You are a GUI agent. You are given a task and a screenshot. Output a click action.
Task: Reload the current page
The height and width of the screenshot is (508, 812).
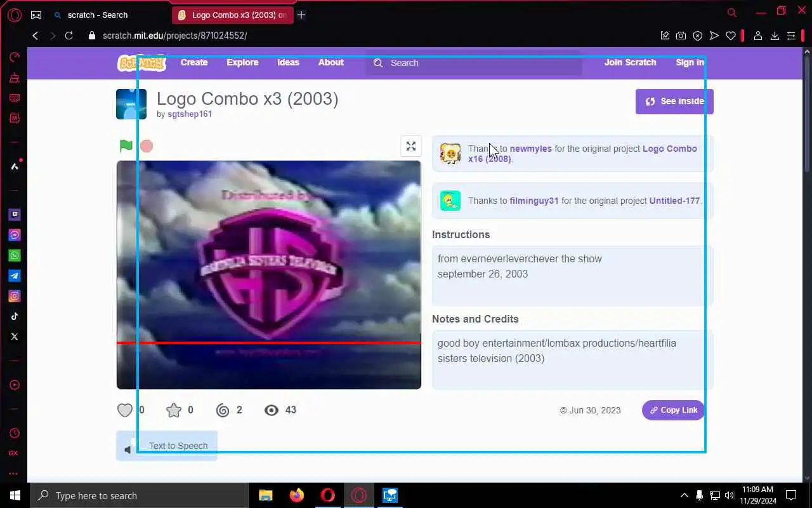pyautogui.click(x=69, y=36)
